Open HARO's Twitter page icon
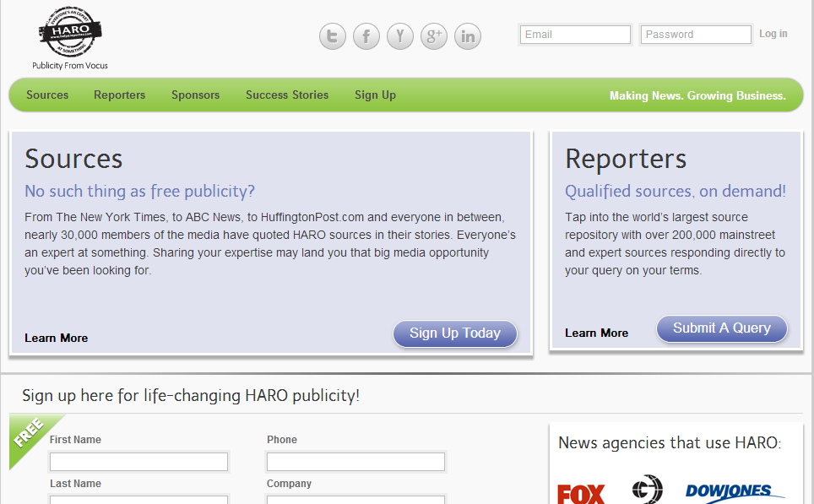This screenshot has width=814, height=504. 332,36
